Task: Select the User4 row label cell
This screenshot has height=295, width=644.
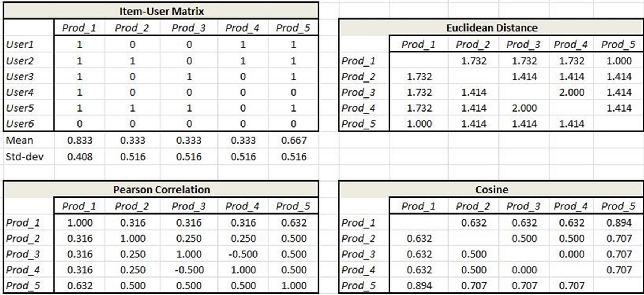Action: point(20,92)
